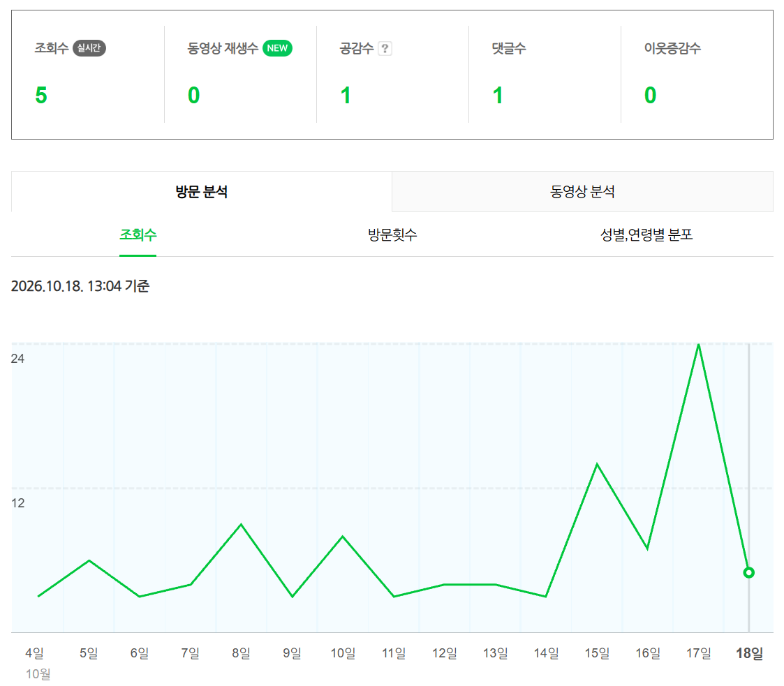Viewport: 784px width, 686px height.
Task: Click the 15일 peak on the chart line
Action: 597,465
